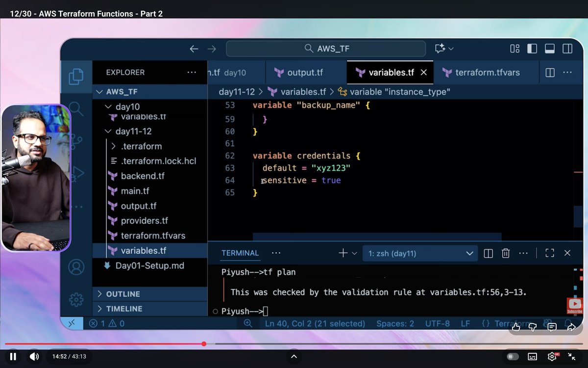Viewport: 588px width, 368px height.
Task: Pause the video playback
Action: [x=13, y=356]
